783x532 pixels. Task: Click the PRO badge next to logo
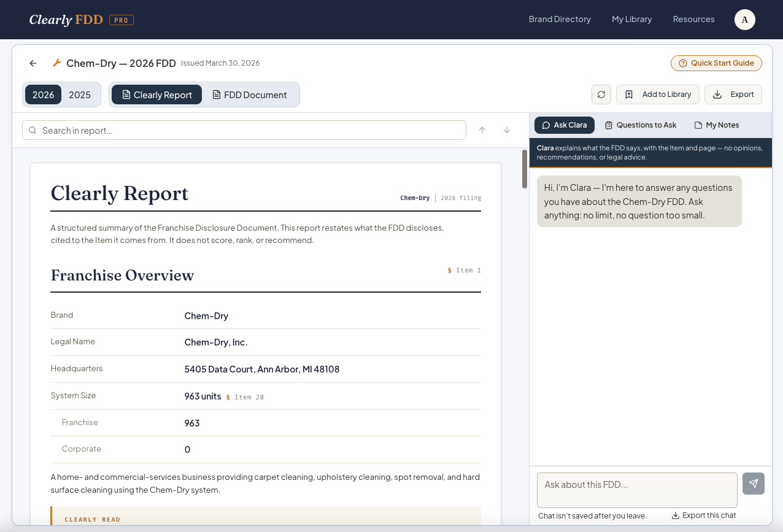click(x=121, y=20)
